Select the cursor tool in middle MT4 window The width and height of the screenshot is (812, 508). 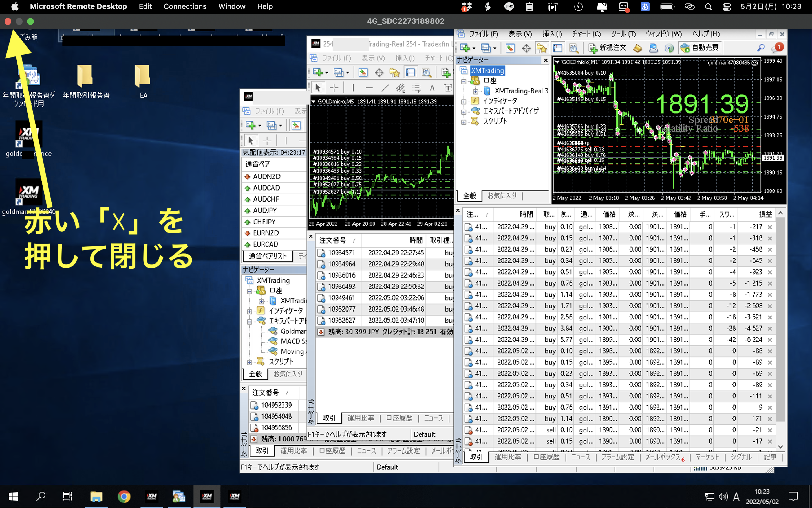coord(318,88)
